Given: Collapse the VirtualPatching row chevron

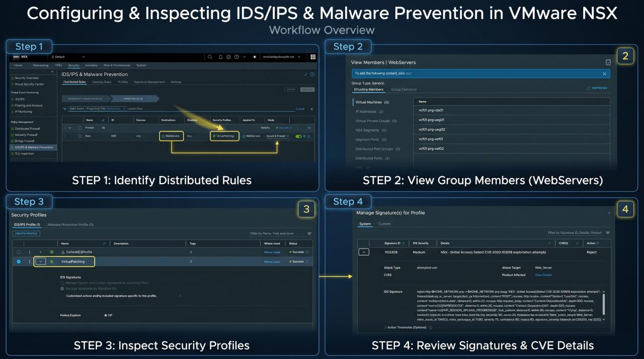Looking at the screenshot, I should pyautogui.click(x=41, y=261).
